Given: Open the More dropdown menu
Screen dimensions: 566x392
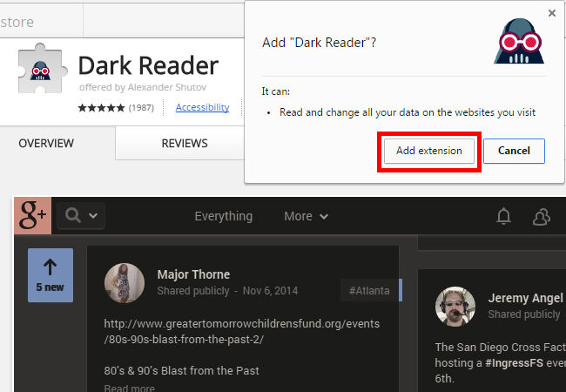Looking at the screenshot, I should (x=306, y=216).
